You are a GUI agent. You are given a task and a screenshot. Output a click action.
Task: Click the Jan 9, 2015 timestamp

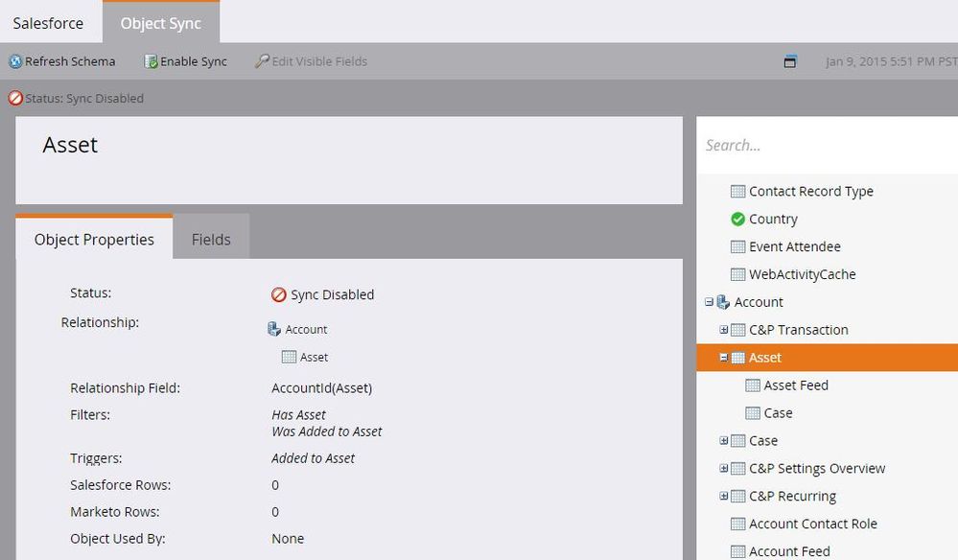892,61
